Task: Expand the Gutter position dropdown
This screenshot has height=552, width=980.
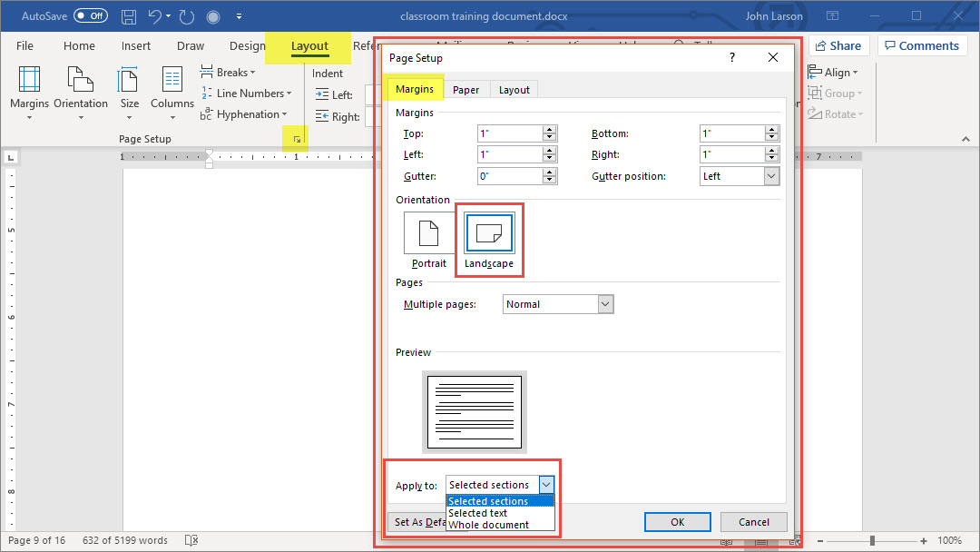Action: pos(771,176)
